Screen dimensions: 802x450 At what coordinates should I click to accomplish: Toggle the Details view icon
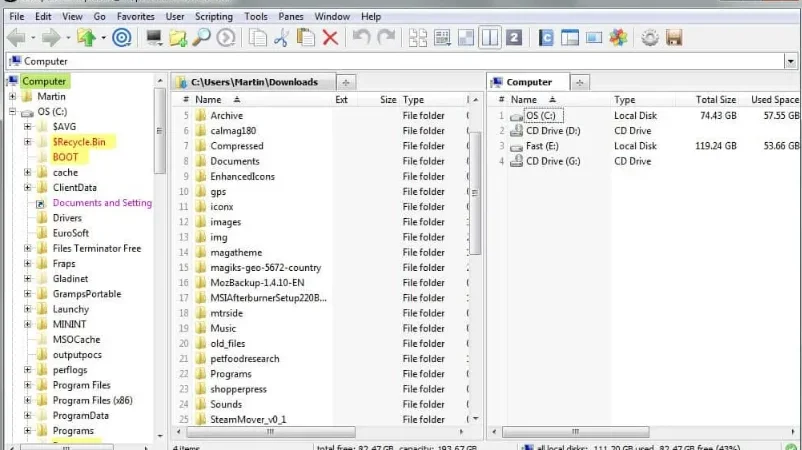(x=442, y=38)
